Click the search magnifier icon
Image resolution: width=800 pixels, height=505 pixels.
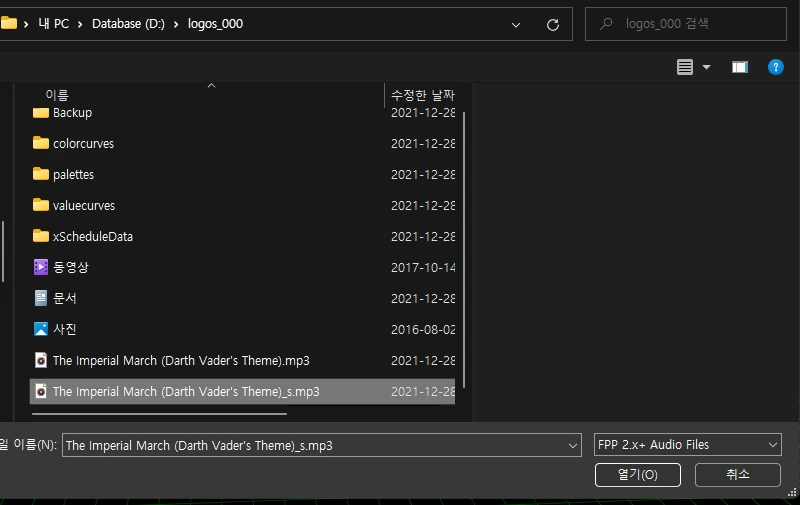(x=606, y=23)
